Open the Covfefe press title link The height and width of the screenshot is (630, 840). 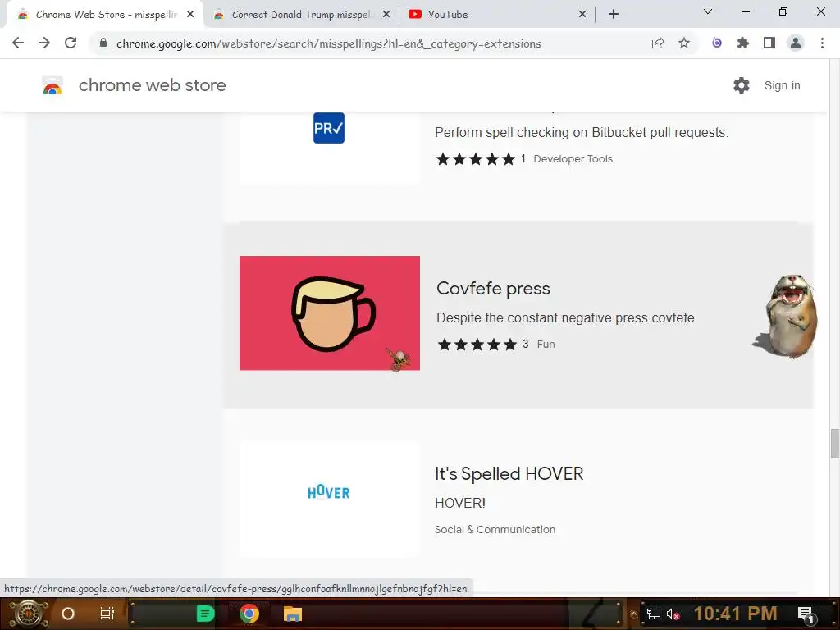point(493,288)
